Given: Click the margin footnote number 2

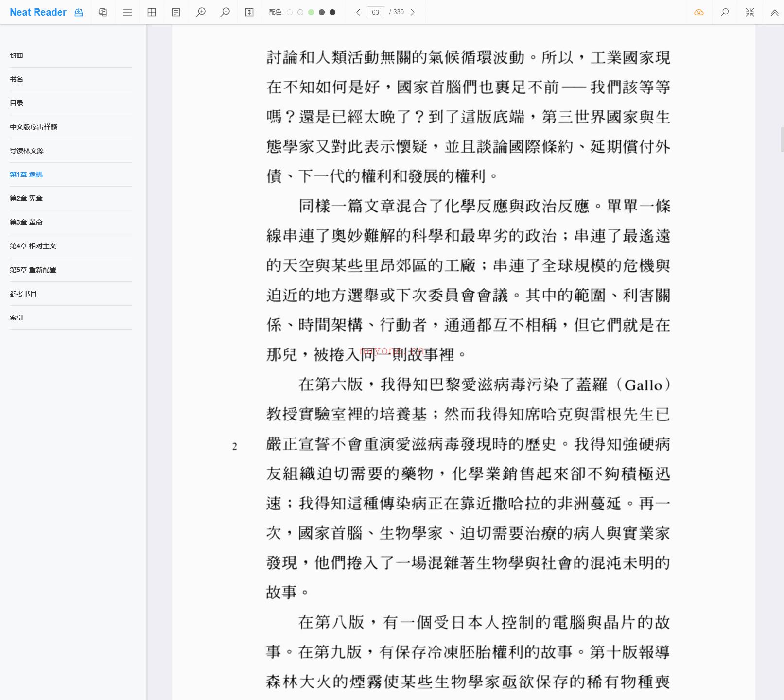Looking at the screenshot, I should coord(235,446).
